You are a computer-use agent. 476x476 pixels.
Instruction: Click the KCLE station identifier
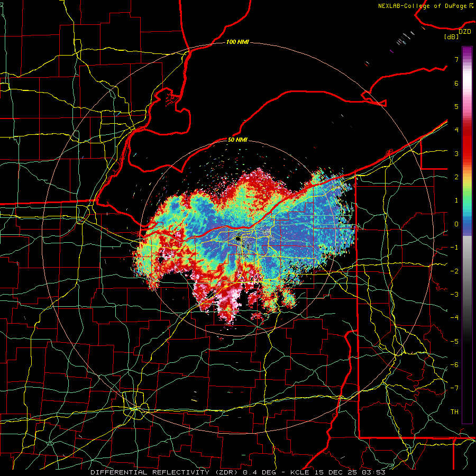[300, 472]
